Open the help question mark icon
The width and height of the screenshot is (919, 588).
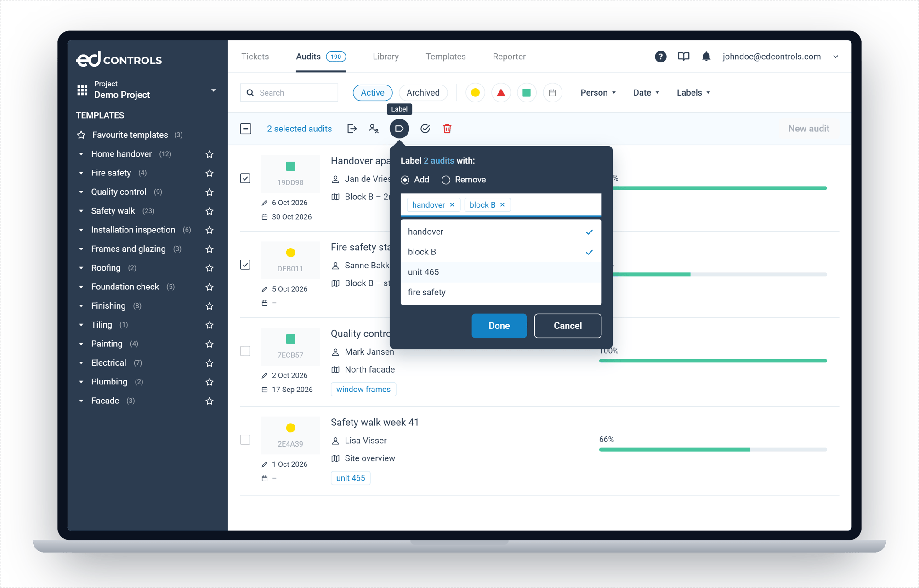660,57
